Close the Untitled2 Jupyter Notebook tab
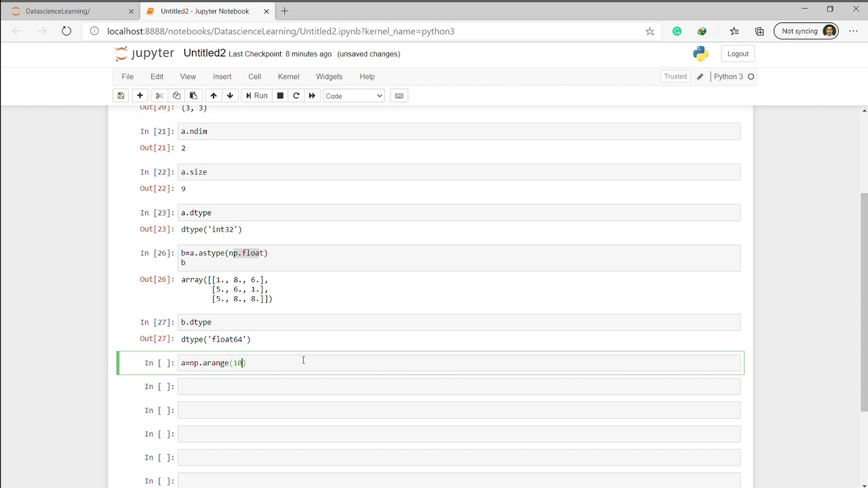The image size is (868, 488). (265, 11)
